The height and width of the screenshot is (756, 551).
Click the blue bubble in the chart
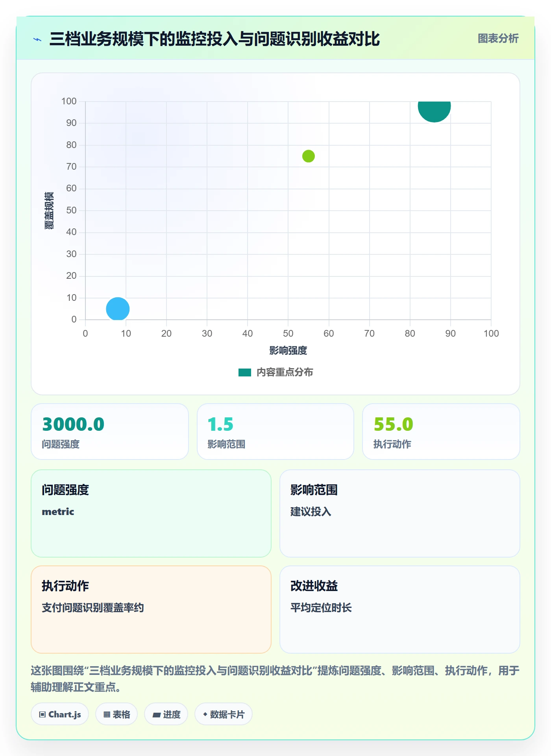(x=118, y=309)
